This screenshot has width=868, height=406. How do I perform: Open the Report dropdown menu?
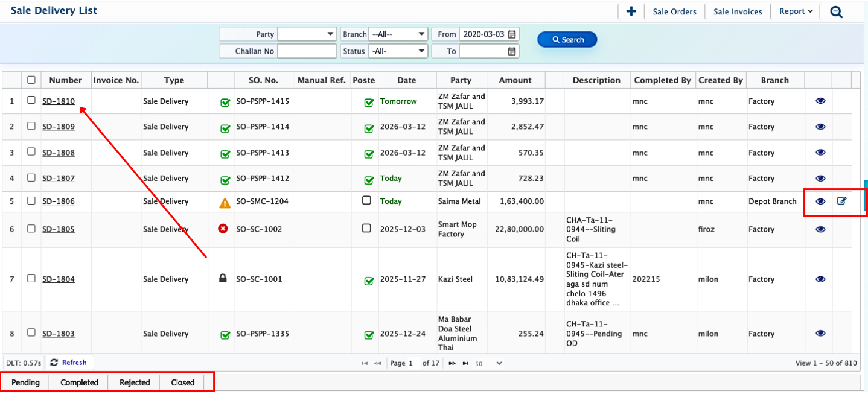pyautogui.click(x=796, y=11)
